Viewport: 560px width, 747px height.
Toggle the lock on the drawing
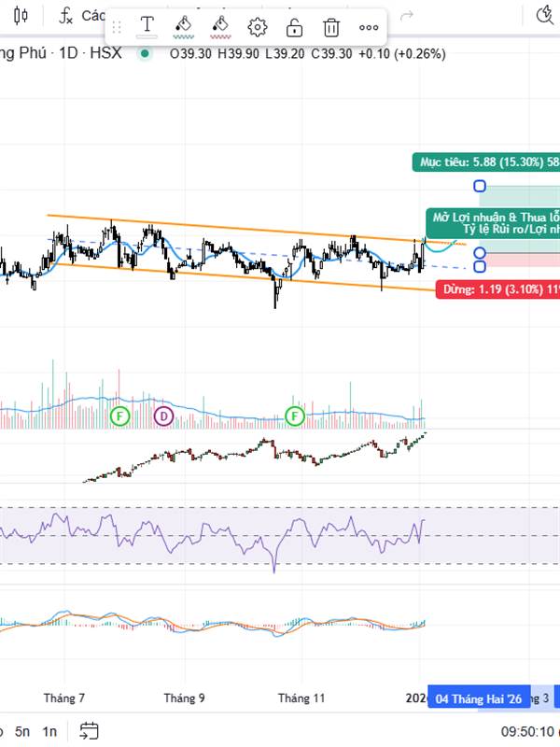pyautogui.click(x=294, y=28)
